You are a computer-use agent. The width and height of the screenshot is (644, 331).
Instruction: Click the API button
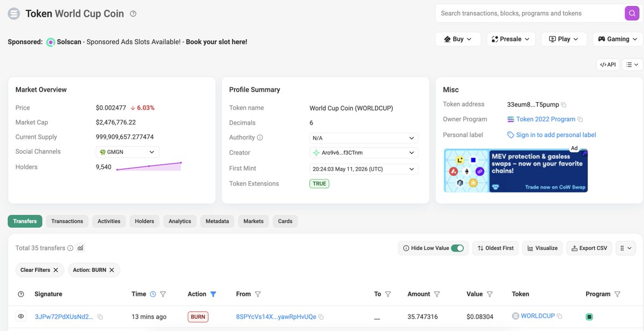pos(608,64)
